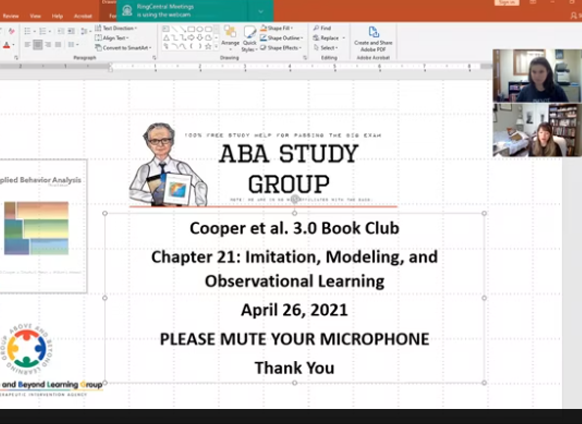
Task: Toggle Center paragraph alignment
Action: click(37, 45)
